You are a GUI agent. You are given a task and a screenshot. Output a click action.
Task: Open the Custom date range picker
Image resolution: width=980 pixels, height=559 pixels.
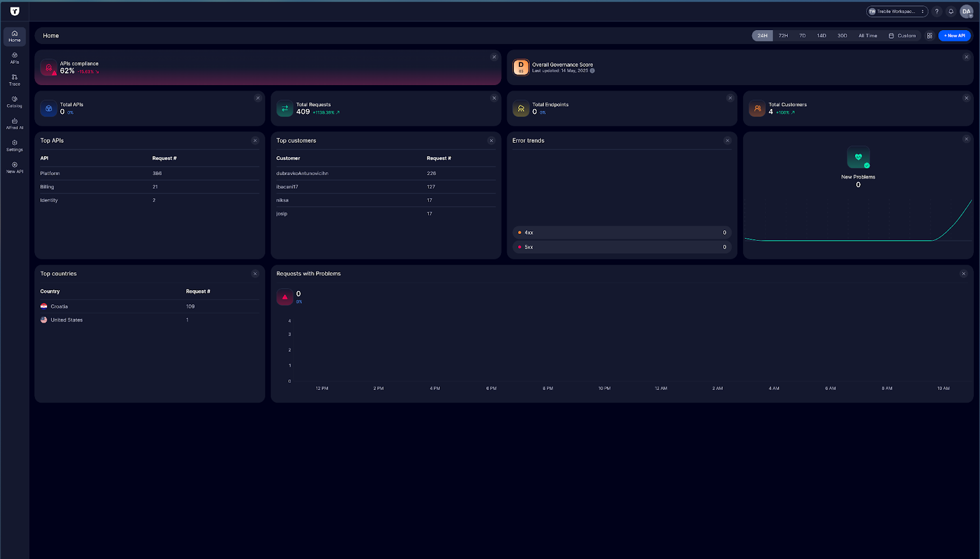click(902, 36)
